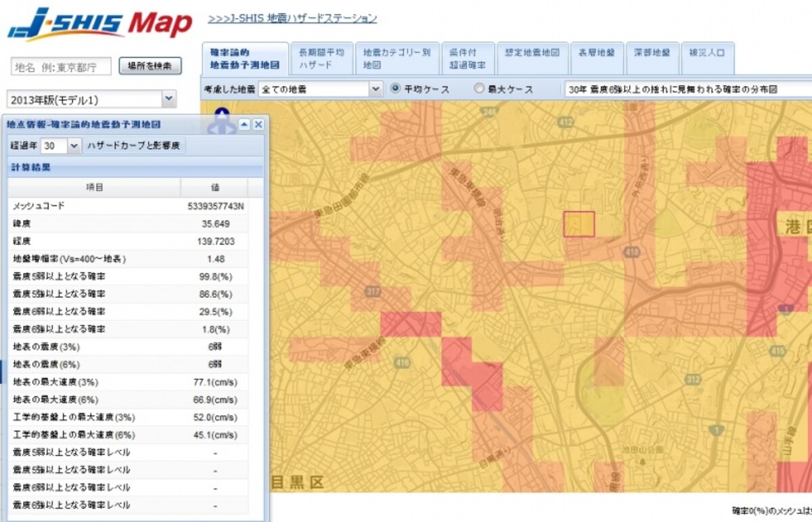
Task: Select the 最大ケース radio button
Action: (479, 89)
